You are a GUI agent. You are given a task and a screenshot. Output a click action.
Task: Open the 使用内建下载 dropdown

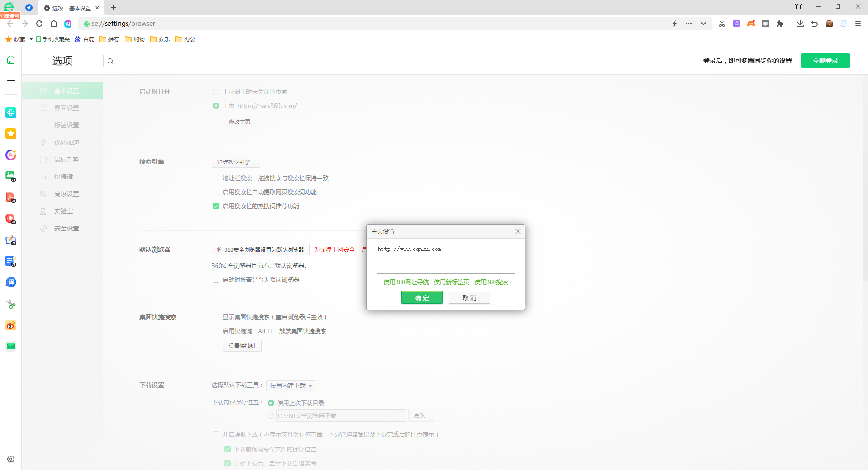coord(291,385)
